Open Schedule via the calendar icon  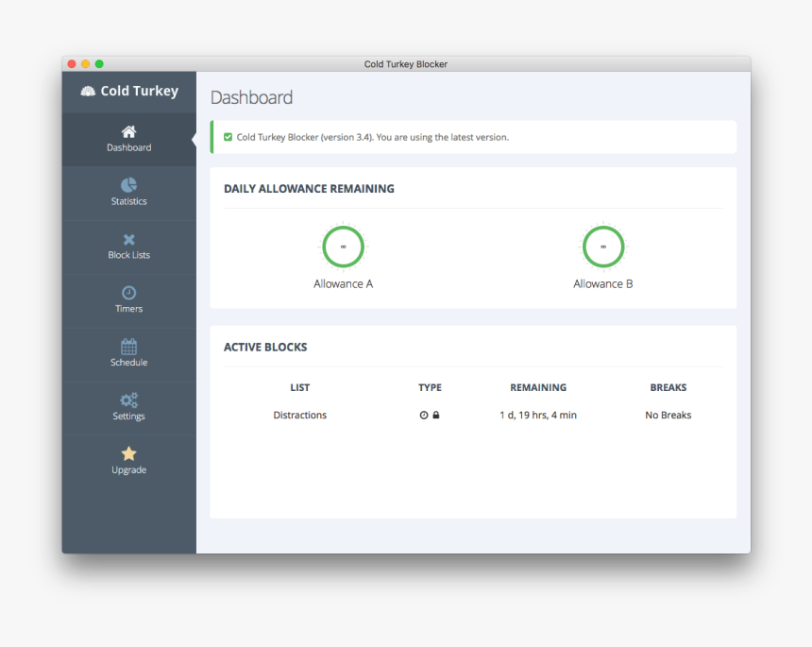tap(128, 348)
